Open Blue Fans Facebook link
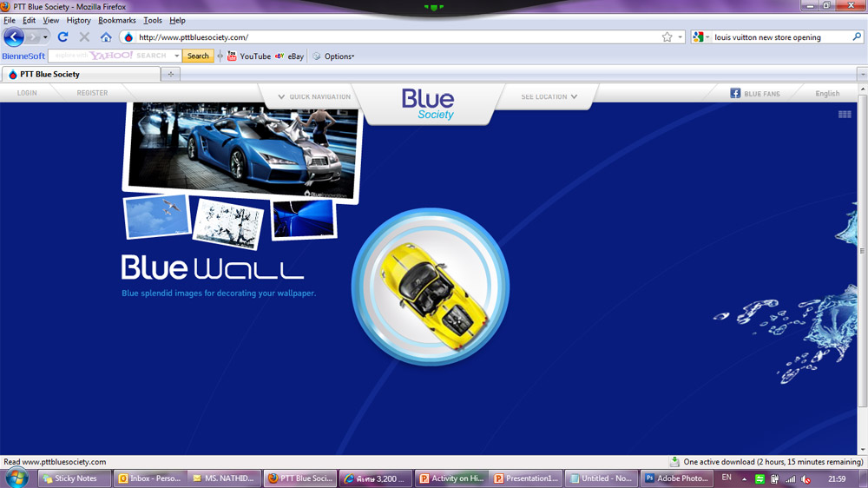This screenshot has width=868, height=488. [x=755, y=94]
